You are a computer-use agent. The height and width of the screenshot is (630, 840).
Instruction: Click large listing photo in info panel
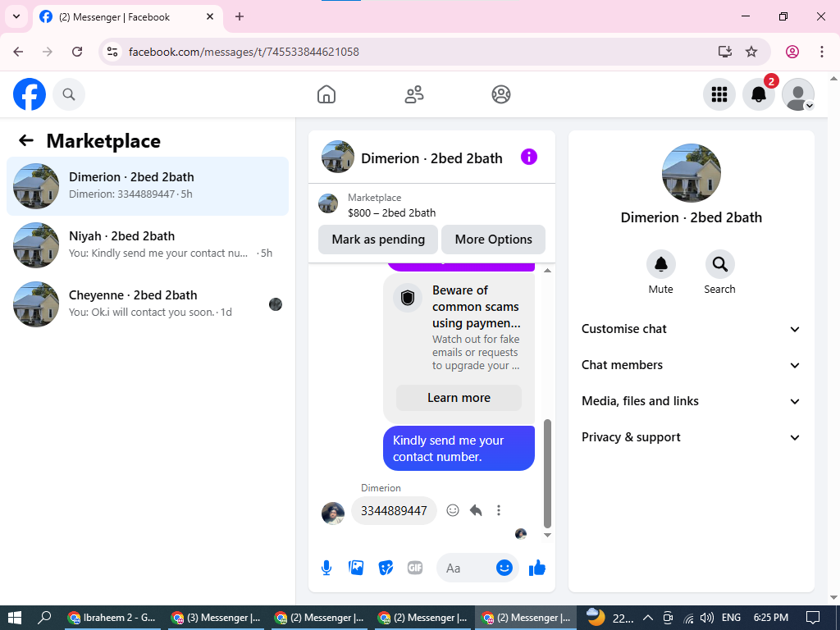(691, 172)
